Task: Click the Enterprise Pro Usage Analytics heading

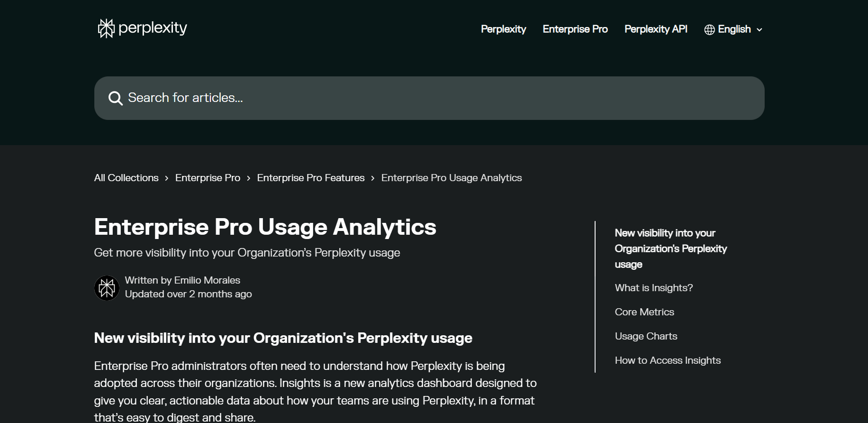Action: coord(265,227)
